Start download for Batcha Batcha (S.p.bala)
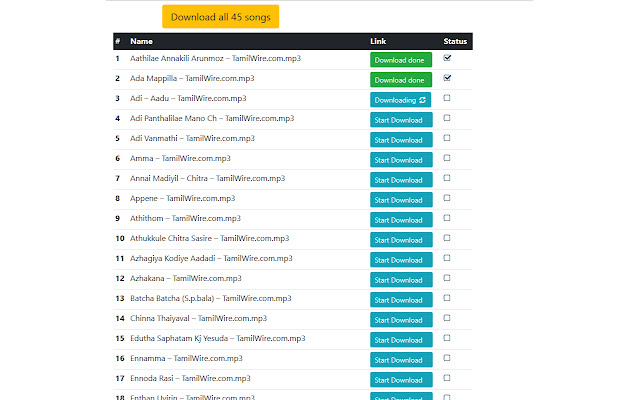 (401, 300)
